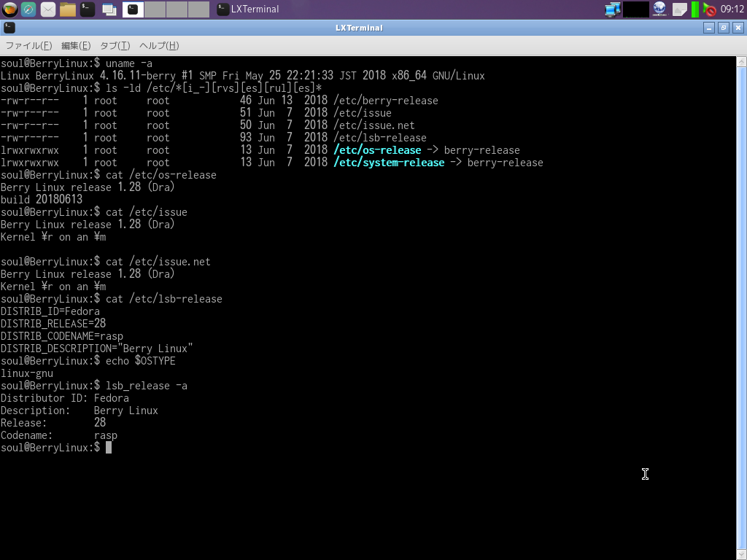The height and width of the screenshot is (560, 747).
Task: Click the 'cat /etc/os-release' command
Action: pos(161,175)
